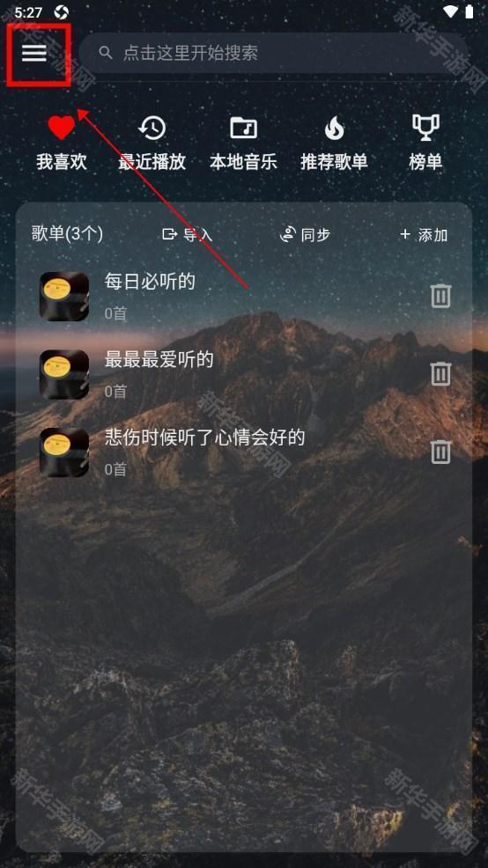This screenshot has width=488, height=868.
Task: Open 榜单 trophy icon
Action: [425, 128]
